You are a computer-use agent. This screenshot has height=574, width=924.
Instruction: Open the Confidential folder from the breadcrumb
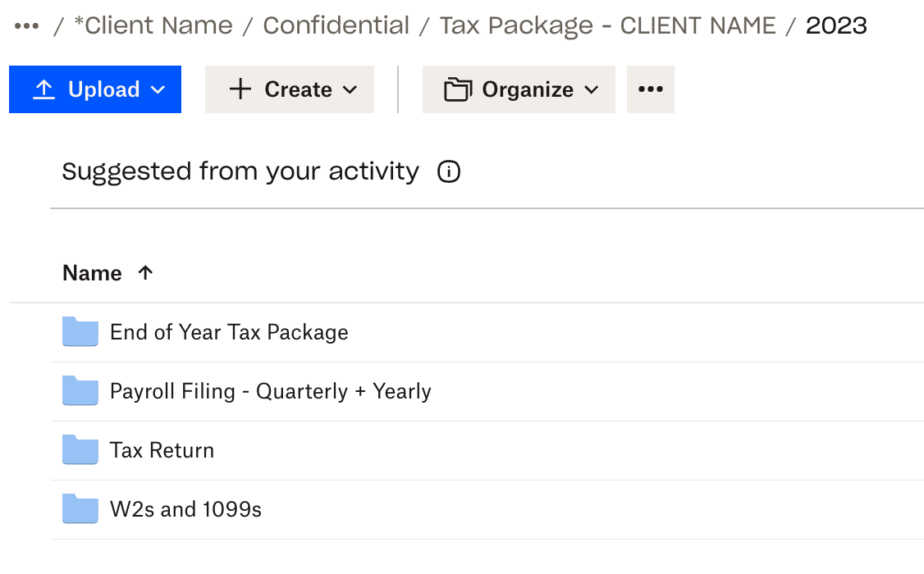tap(336, 25)
